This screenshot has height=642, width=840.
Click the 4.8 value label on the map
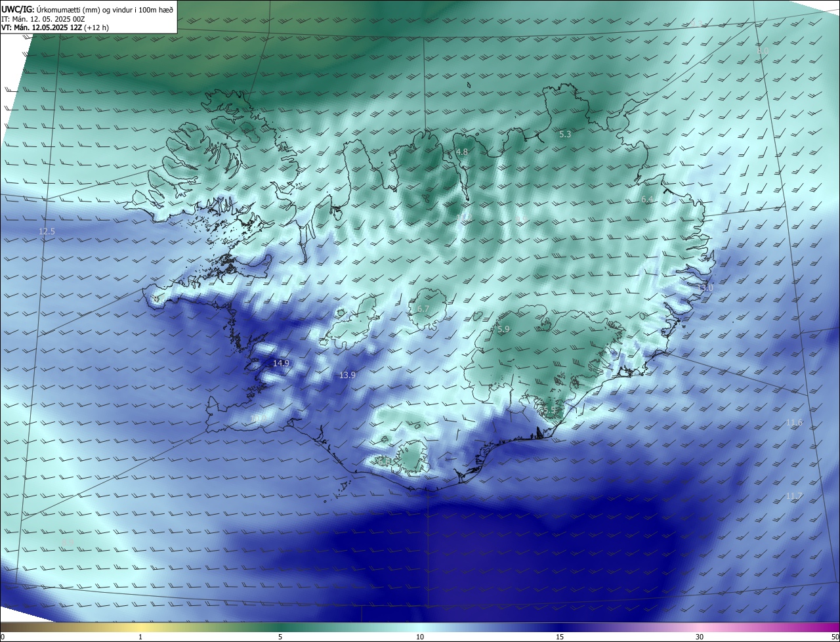(x=462, y=152)
